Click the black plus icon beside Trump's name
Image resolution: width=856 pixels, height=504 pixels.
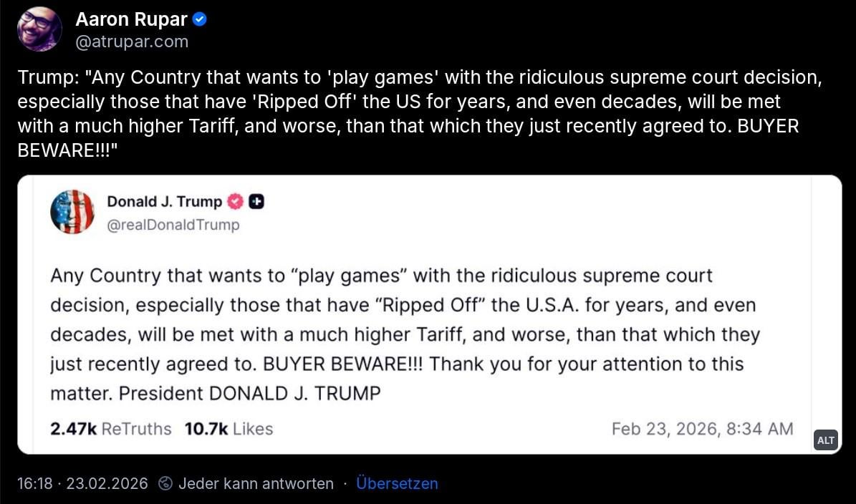256,202
